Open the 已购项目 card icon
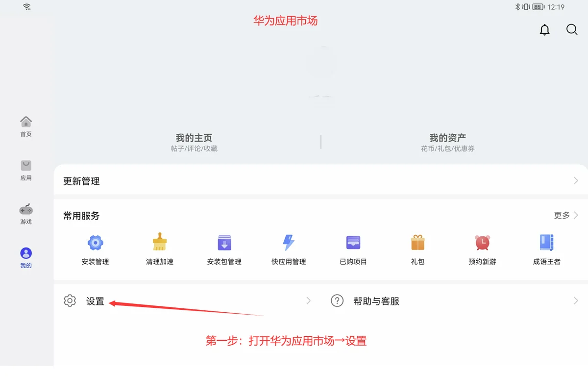Screen dimensions: 588x377 353,243
